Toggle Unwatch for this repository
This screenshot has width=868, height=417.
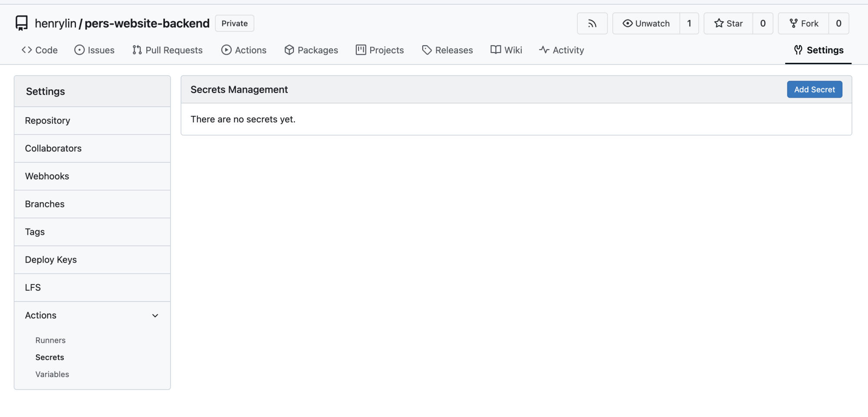[646, 23]
